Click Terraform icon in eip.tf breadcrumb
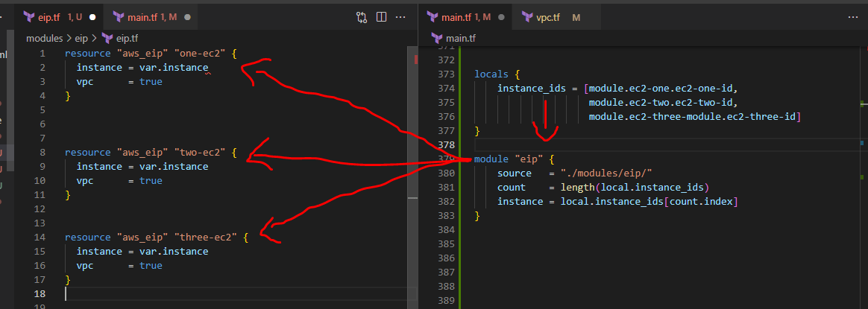 click(107, 38)
